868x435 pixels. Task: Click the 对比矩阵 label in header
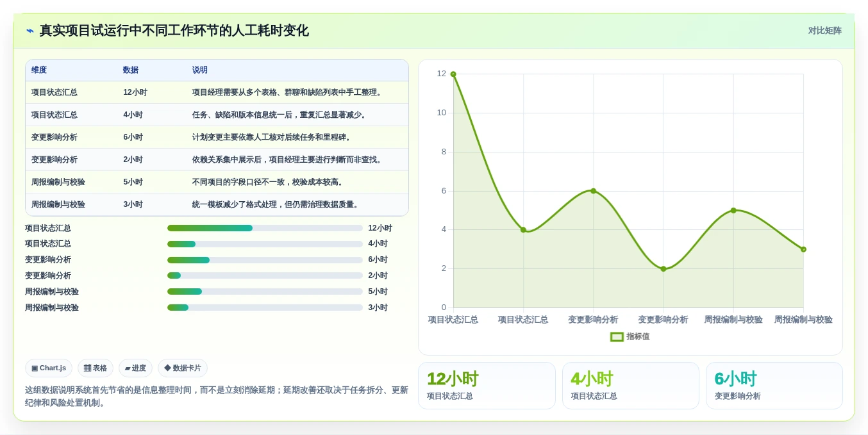point(824,31)
